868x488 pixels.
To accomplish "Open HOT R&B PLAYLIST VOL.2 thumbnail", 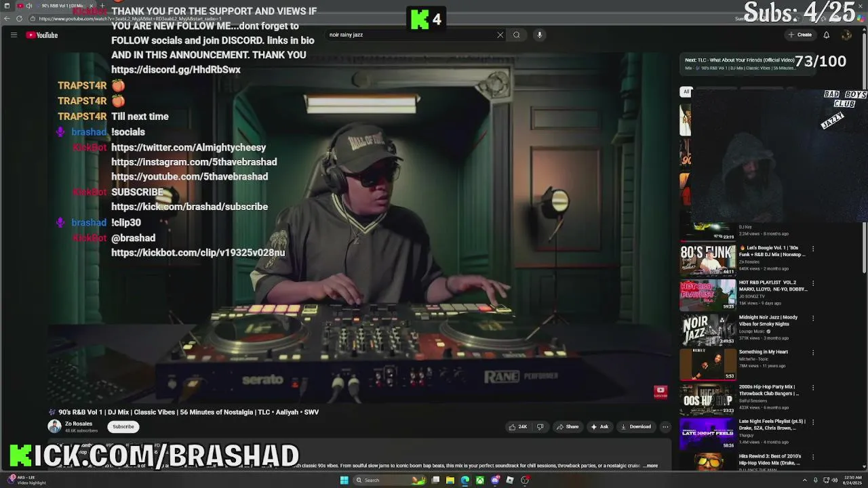I will (708, 294).
